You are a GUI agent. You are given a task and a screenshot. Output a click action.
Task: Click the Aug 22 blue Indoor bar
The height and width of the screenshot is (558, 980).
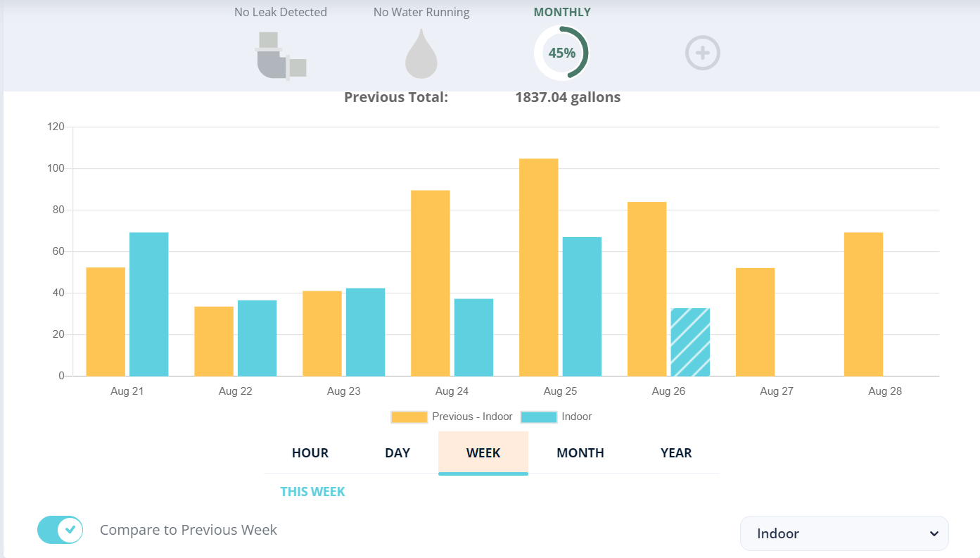(257, 338)
